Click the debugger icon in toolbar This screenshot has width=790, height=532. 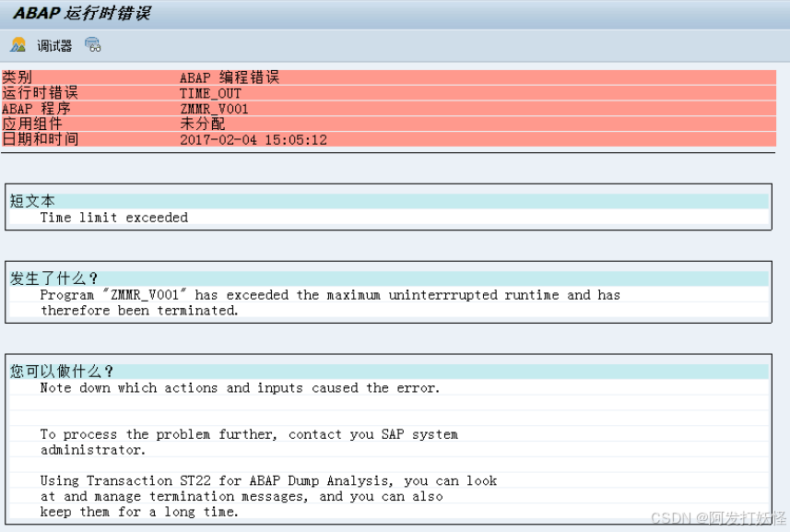(x=18, y=45)
